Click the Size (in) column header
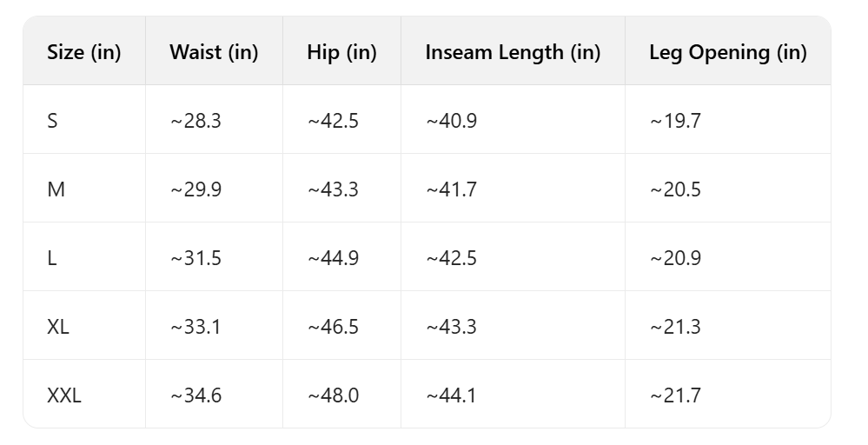The image size is (868, 445). [84, 52]
